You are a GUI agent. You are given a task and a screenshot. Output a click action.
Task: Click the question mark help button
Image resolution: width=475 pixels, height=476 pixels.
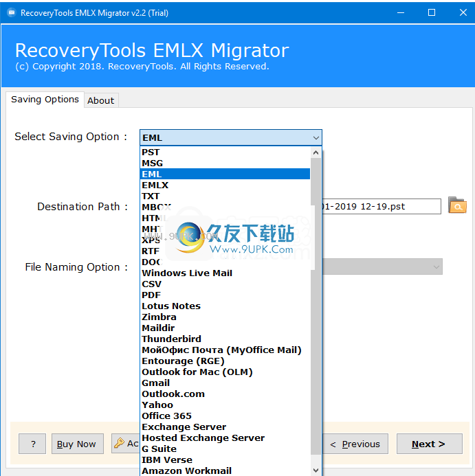click(x=32, y=444)
